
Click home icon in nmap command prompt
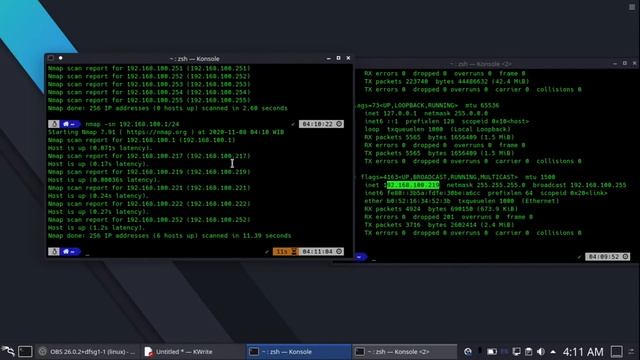click(x=66, y=124)
